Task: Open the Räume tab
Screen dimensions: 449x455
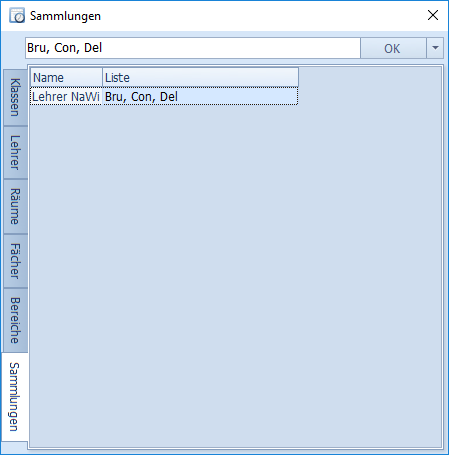Action: [15, 206]
